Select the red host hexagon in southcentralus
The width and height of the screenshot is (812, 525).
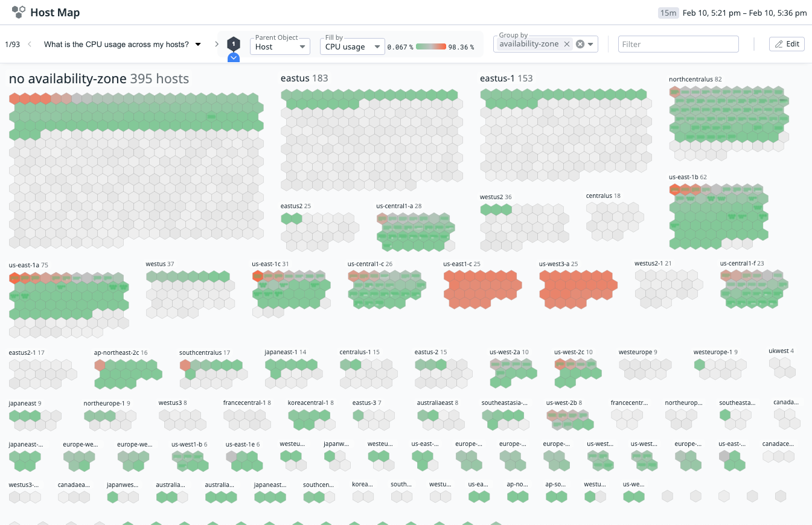point(185,365)
